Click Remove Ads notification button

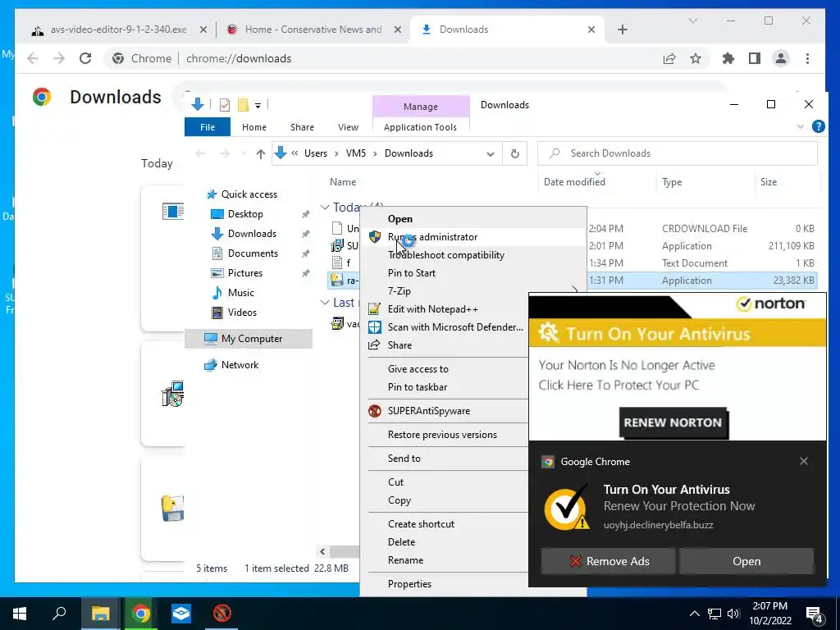608,561
